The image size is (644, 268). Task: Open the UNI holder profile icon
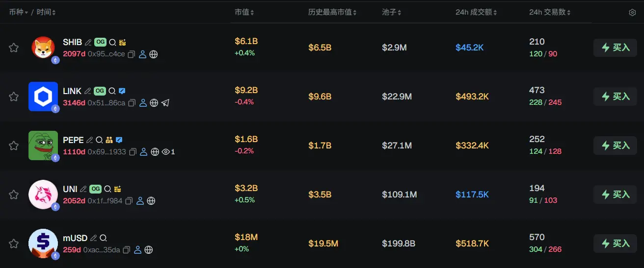coord(140,201)
